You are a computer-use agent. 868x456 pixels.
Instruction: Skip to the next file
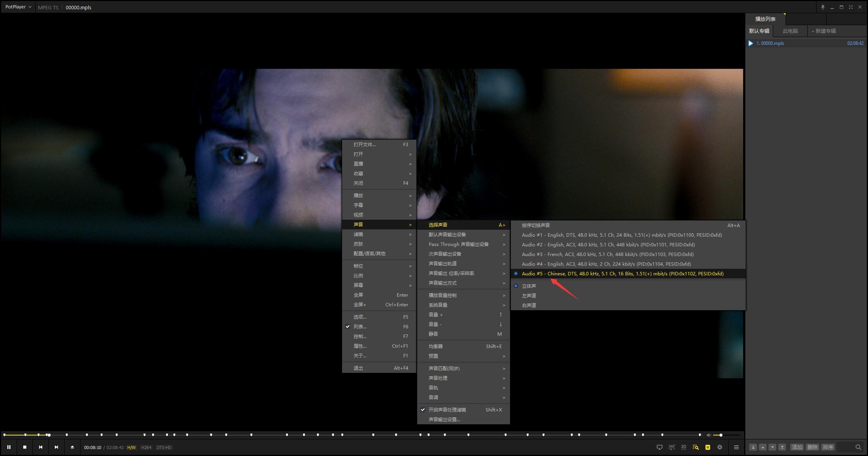56,447
